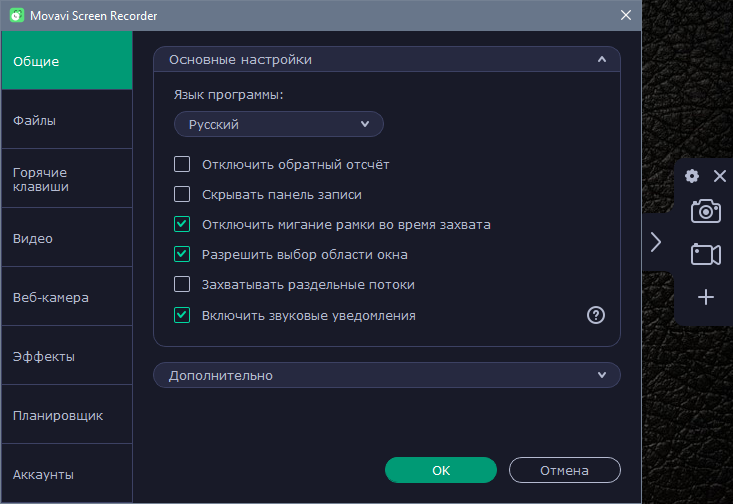Open the Русский language dropdown
This screenshot has height=504, width=733.
click(x=279, y=124)
